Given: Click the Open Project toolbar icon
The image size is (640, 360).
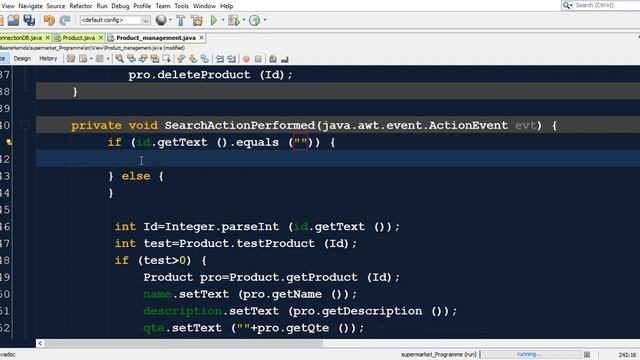Looking at the screenshot, I should point(13,20).
